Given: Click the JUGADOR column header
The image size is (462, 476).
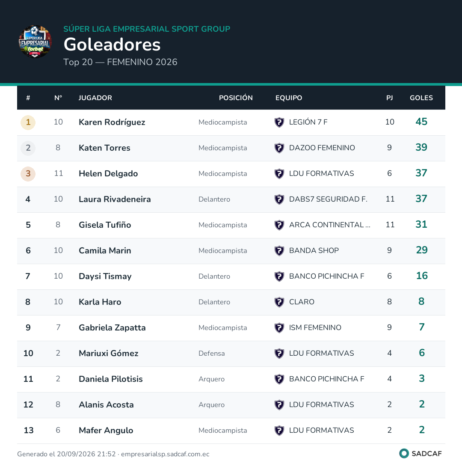Looking at the screenshot, I should click(x=95, y=98).
